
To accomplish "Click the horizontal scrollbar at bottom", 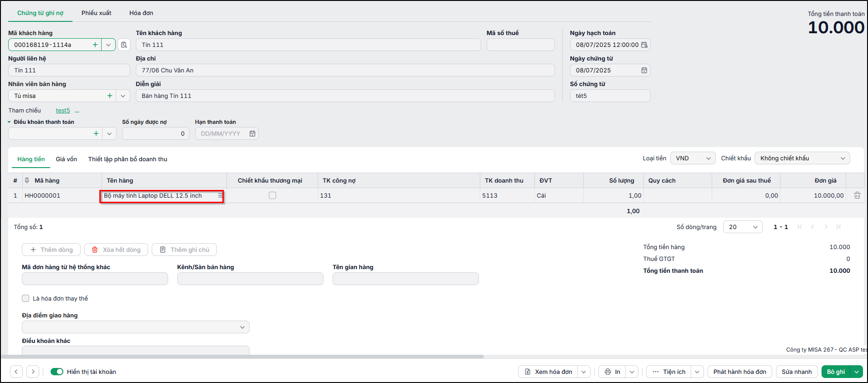I will click(242, 357).
